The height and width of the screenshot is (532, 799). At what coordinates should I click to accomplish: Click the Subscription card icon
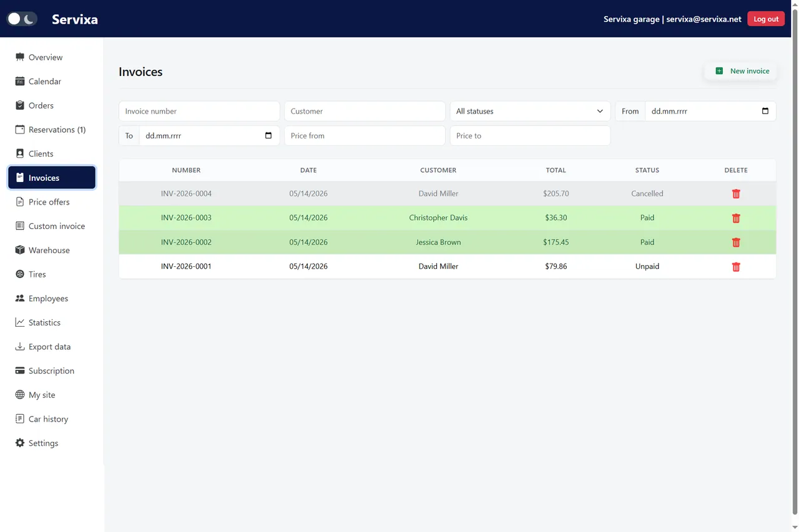coord(20,370)
